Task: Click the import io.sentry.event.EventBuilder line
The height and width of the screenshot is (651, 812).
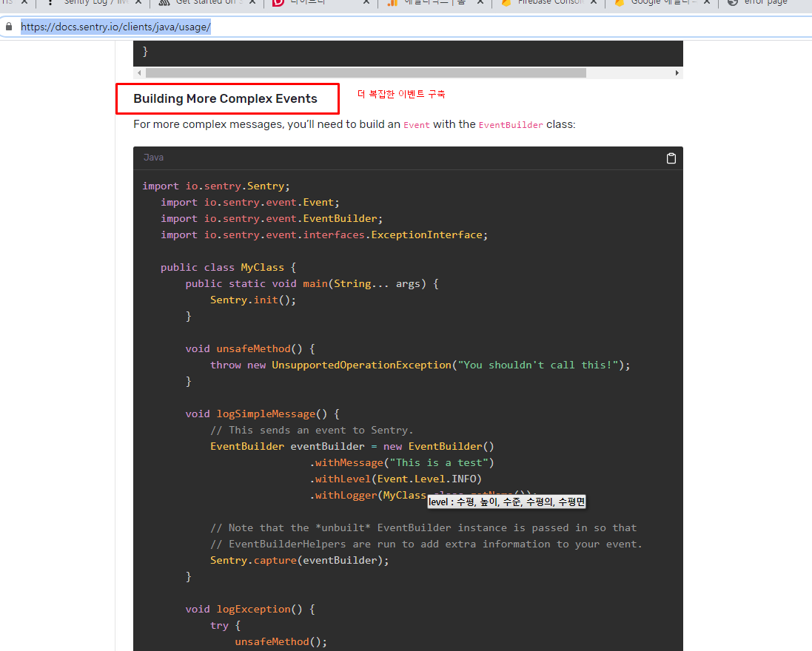Action: 272,218
